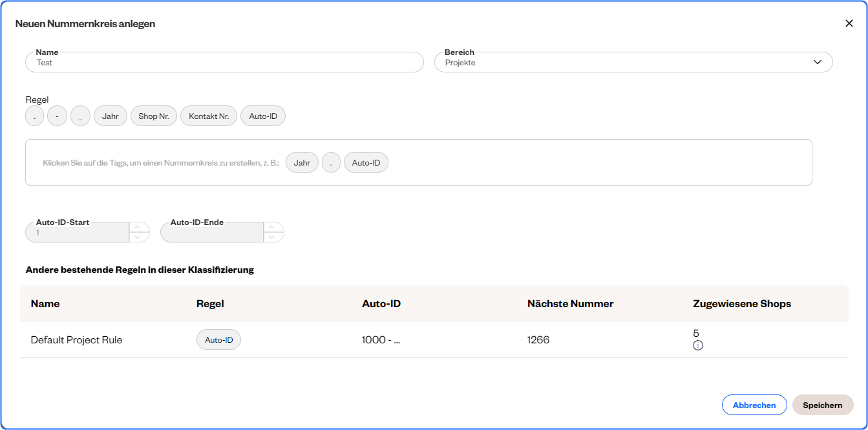Decrease Auto-ID-Start with the down arrow
Viewport: 868px width, 430px height.
click(x=139, y=237)
